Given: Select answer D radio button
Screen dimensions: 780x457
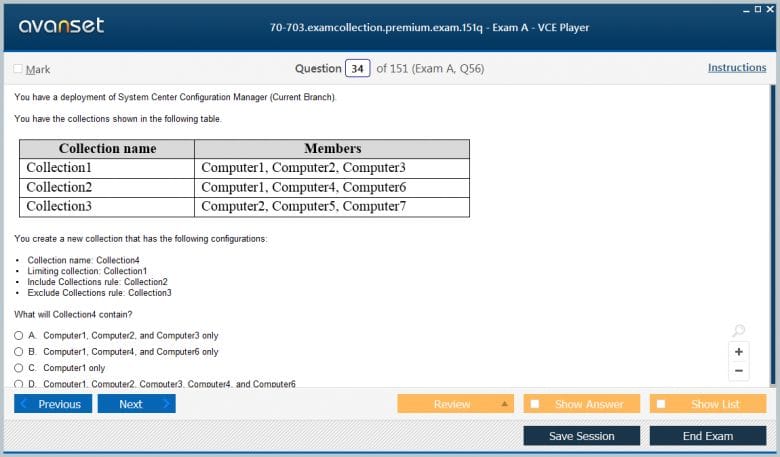Looking at the screenshot, I should pyautogui.click(x=18, y=384).
